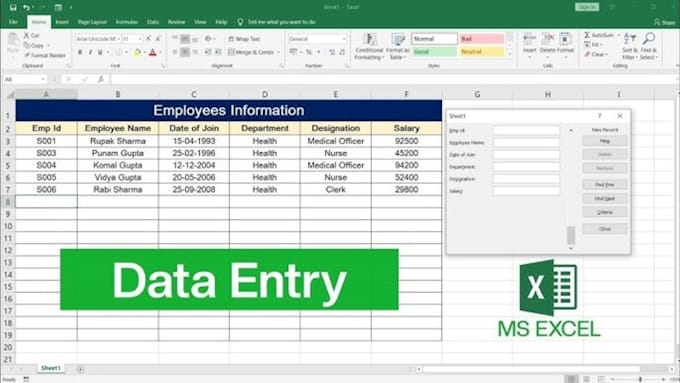Screen dimensions: 680x383
Task: Toggle Bold formatting
Action: [x=80, y=52]
